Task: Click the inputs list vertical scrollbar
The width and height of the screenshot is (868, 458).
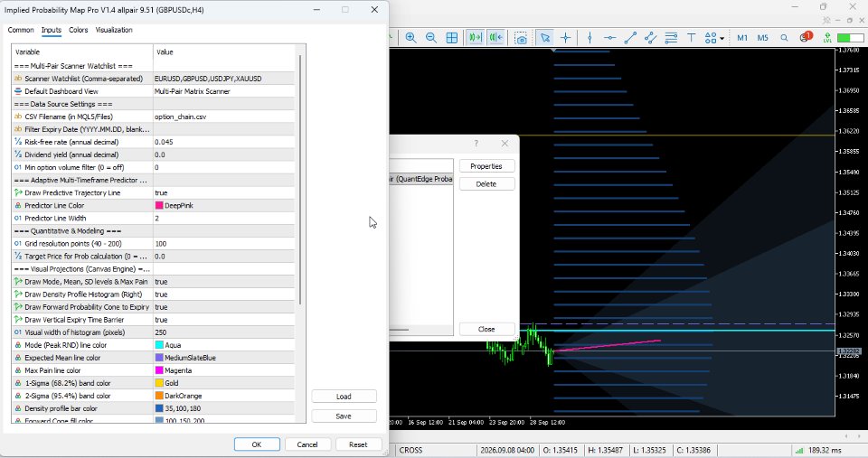Action: (300, 180)
